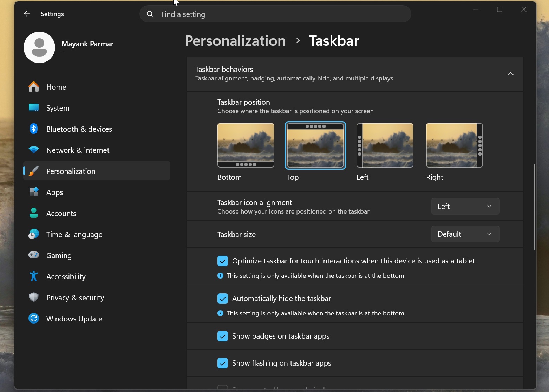Click the Network wifi icon

click(34, 150)
